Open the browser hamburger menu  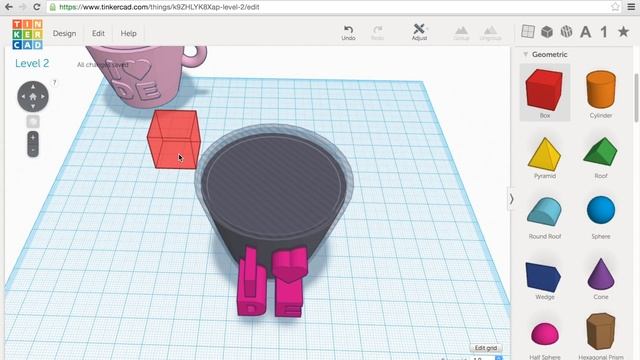coord(631,7)
